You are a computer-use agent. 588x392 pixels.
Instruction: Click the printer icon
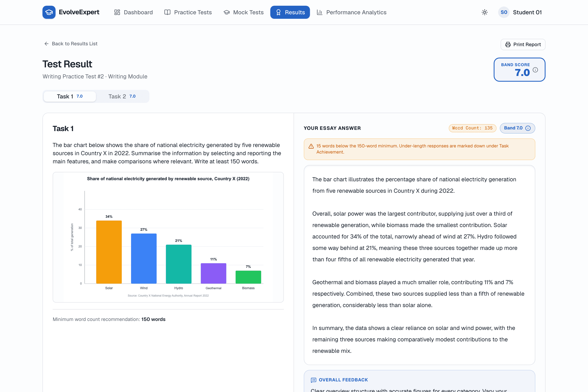(x=508, y=45)
